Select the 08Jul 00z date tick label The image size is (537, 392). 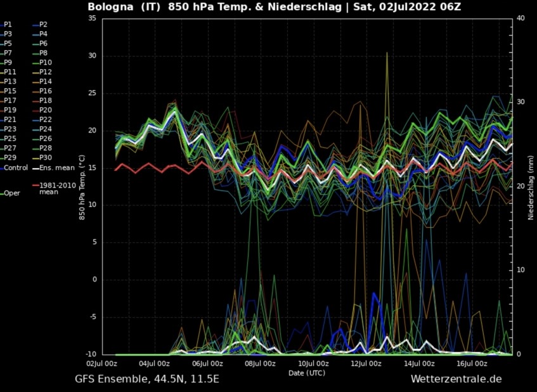point(261,363)
